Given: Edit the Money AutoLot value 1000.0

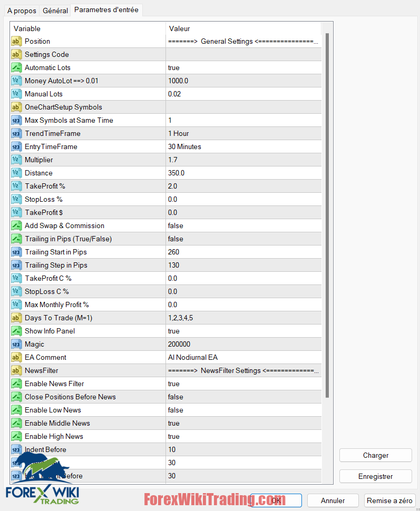Looking at the screenshot, I should point(243,81).
